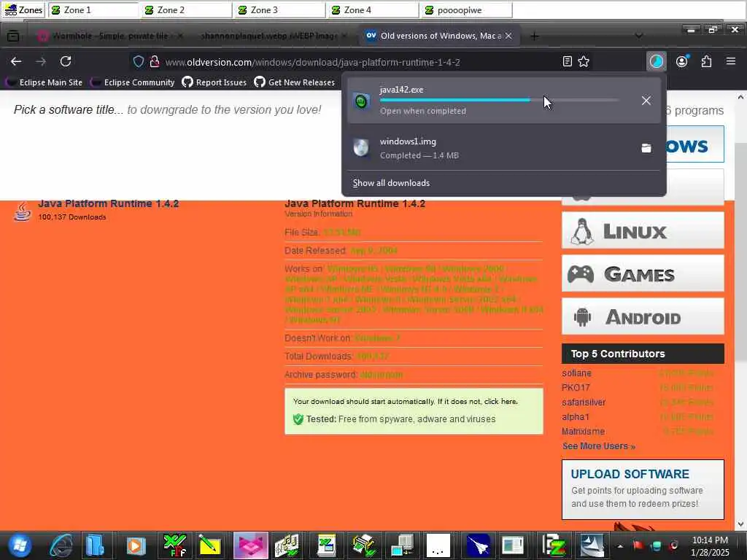Select the Zone 2 tab

pos(187,10)
